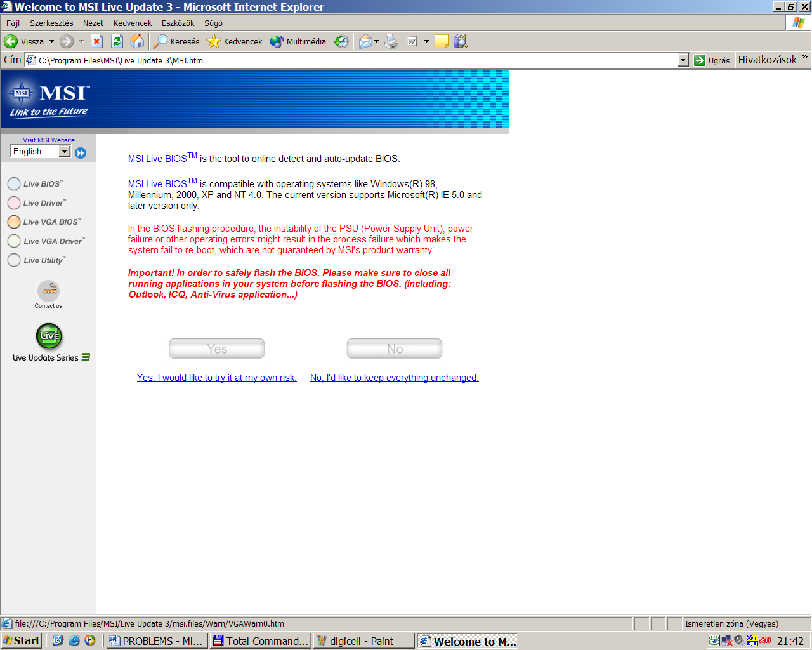This screenshot has height=650, width=812.
Task: Click the Yes button
Action: pyautogui.click(x=217, y=348)
